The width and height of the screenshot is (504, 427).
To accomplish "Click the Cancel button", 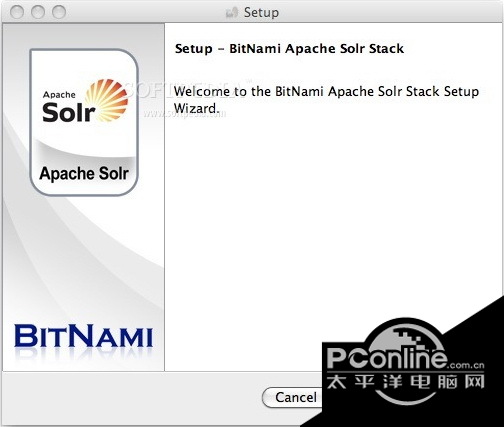I will [293, 397].
